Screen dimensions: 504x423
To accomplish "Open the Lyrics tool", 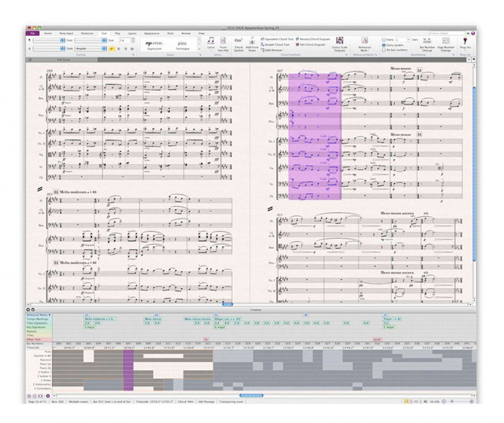I will (211, 43).
